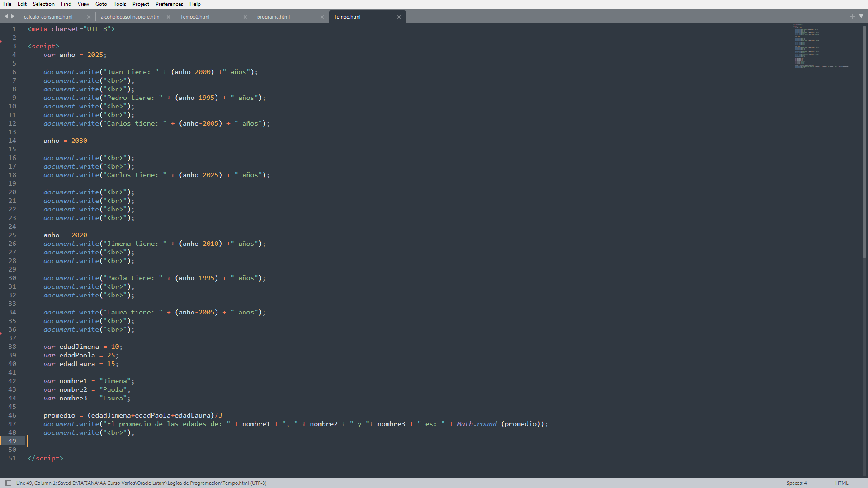Click nombre1 declaration on line 42
868x488 pixels.
[x=89, y=381]
